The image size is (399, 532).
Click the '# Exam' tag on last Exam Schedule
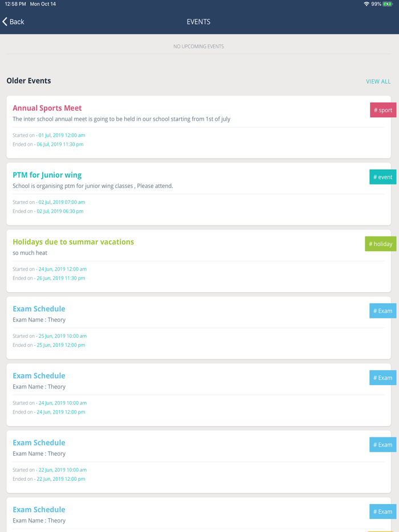pos(382,511)
